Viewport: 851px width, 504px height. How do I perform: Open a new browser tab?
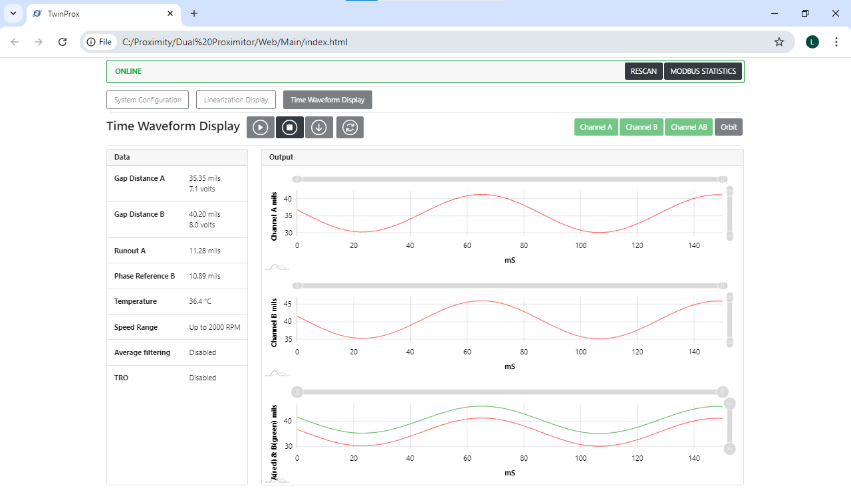194,13
